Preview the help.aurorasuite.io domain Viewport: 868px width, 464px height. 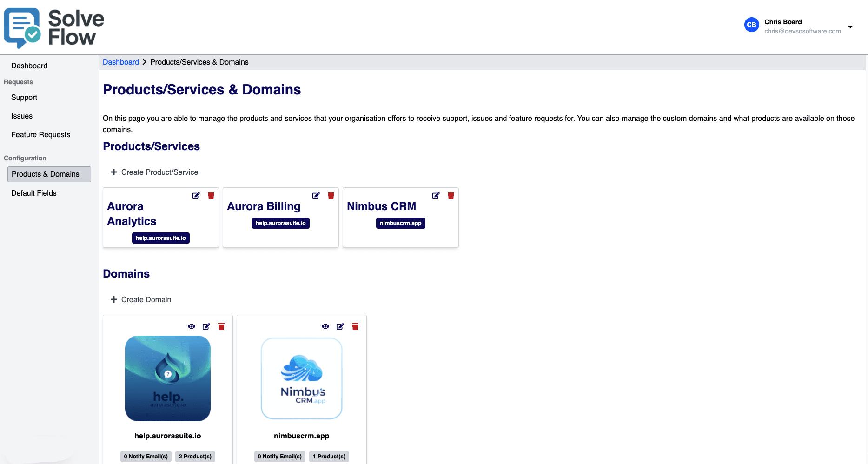pyautogui.click(x=191, y=326)
